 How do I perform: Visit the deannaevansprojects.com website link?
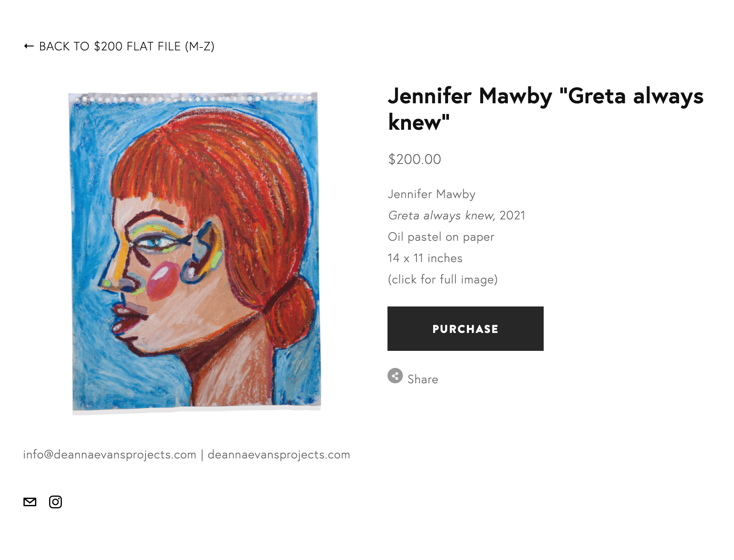click(x=279, y=455)
